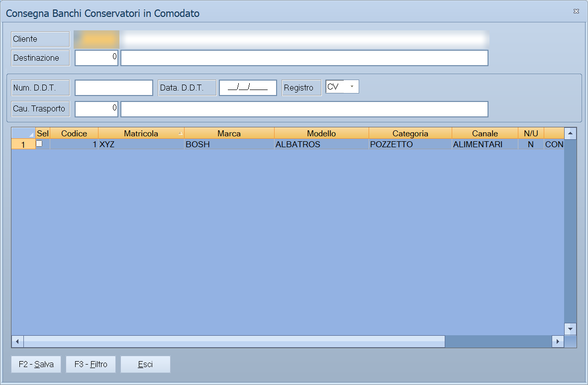Screen dimensions: 588x385
Task: Select the ALBATROS modello cell
Action: coord(321,144)
